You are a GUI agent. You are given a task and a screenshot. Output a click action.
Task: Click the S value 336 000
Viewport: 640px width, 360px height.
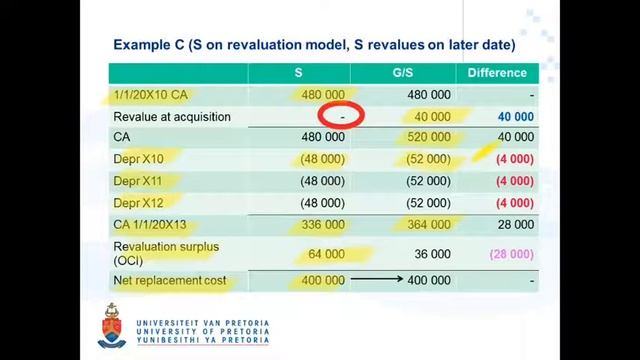click(x=323, y=224)
